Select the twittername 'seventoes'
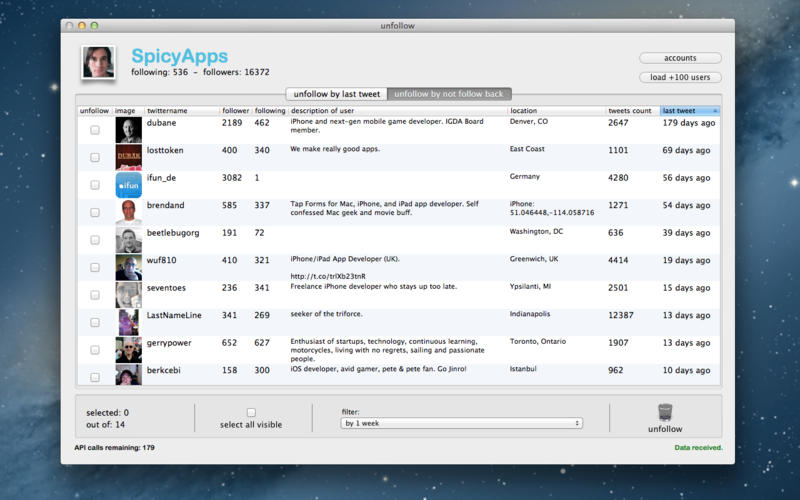The height and width of the screenshot is (500, 800). [166, 288]
